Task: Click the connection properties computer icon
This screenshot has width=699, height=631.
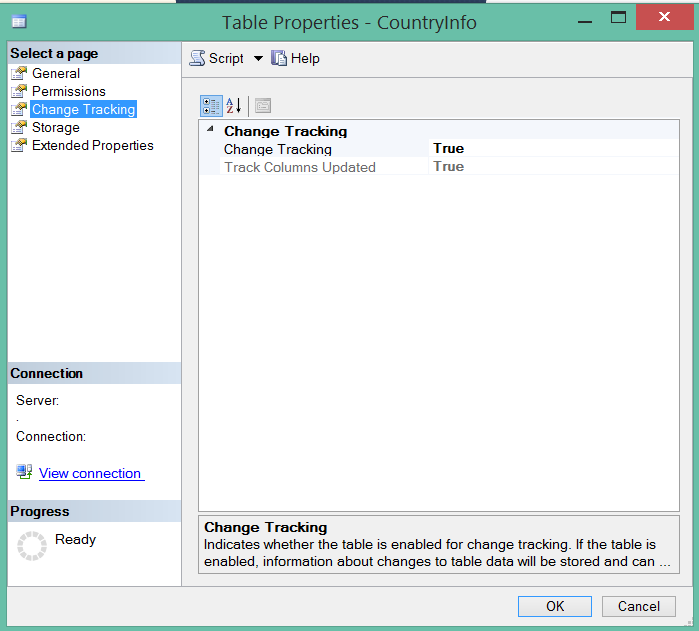Action: point(24,472)
